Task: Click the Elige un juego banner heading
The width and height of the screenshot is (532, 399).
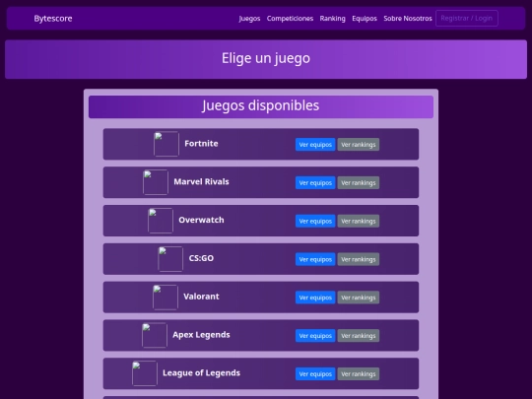Action: tap(266, 58)
